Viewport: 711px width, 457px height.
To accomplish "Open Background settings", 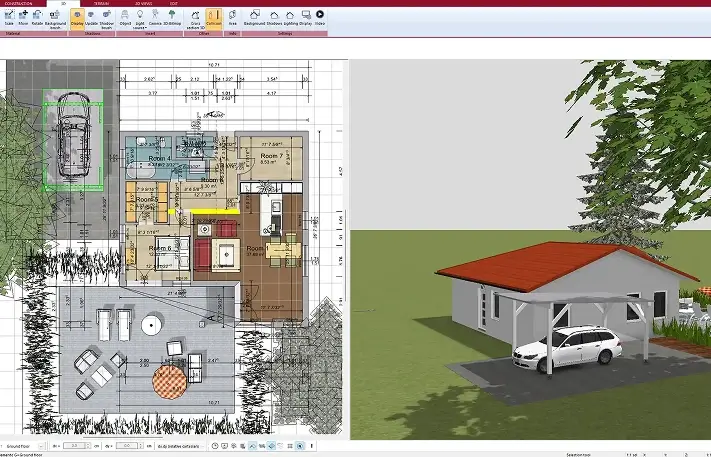I will tap(254, 18).
